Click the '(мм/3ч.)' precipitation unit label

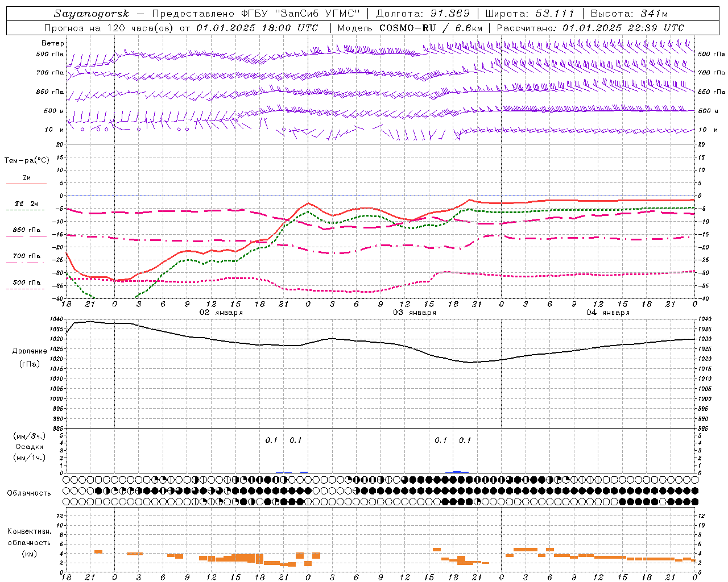pos(30,436)
